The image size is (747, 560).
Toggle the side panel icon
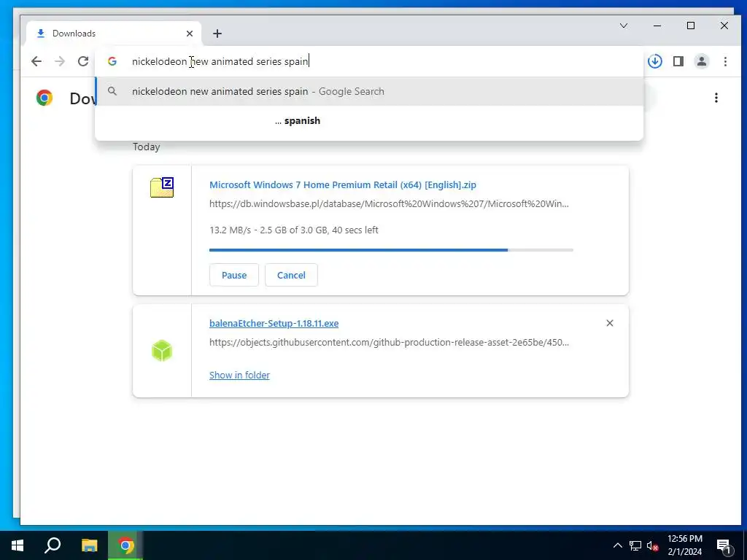click(x=678, y=61)
